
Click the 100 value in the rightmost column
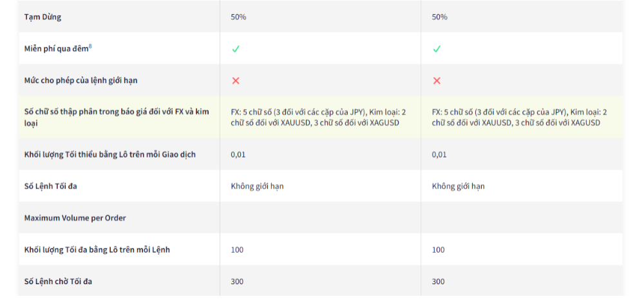438,249
